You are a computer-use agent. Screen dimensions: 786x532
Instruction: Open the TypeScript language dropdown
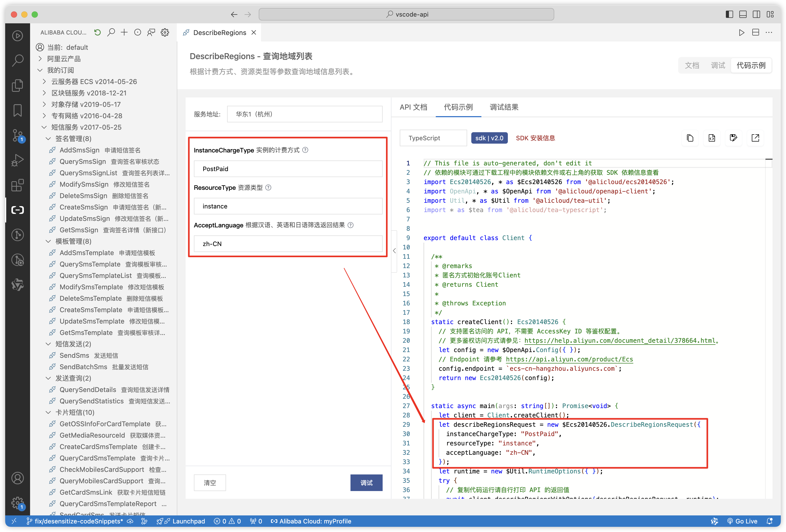coord(433,138)
